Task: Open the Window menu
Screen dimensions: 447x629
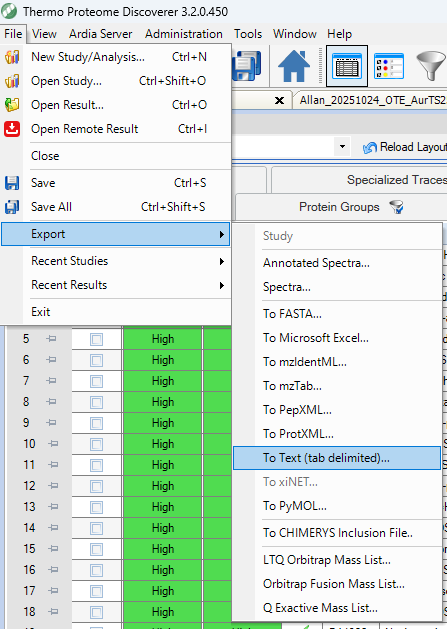Action: (295, 34)
